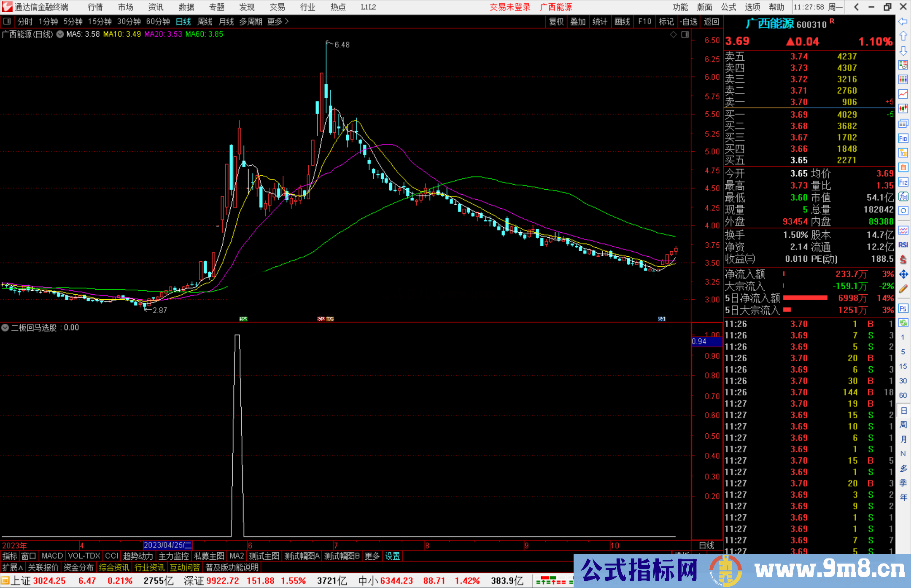Open the F10 company info icon in right sidebar

tap(903, 139)
